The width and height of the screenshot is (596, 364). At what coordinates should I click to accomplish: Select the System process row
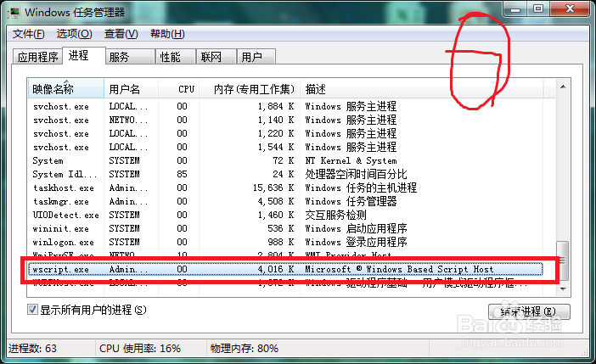(x=285, y=160)
